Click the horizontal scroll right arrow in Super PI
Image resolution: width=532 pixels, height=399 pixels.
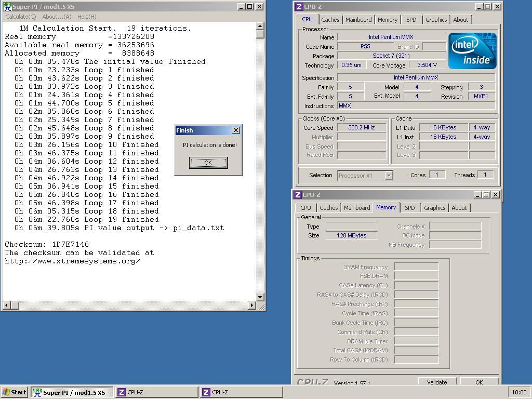pos(252,305)
